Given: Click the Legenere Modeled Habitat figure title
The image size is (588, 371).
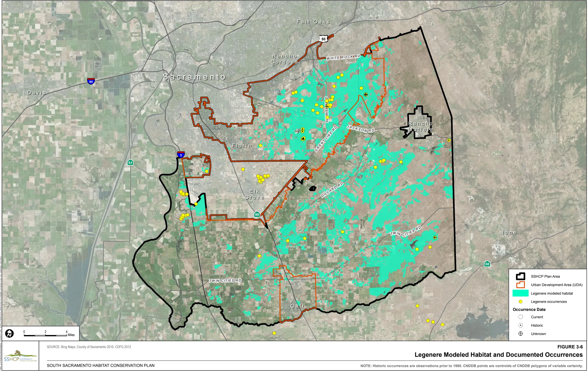Looking at the screenshot, I should tap(499, 355).
